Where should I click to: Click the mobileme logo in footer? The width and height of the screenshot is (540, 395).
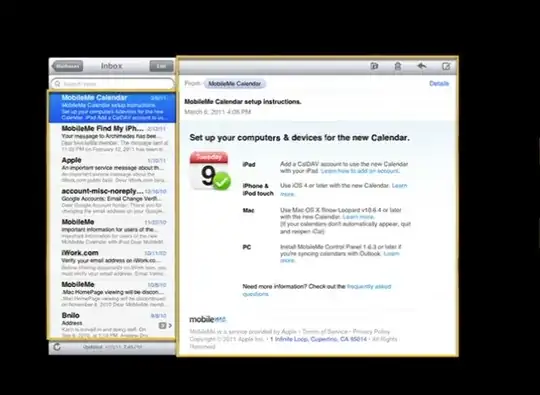(x=208, y=319)
